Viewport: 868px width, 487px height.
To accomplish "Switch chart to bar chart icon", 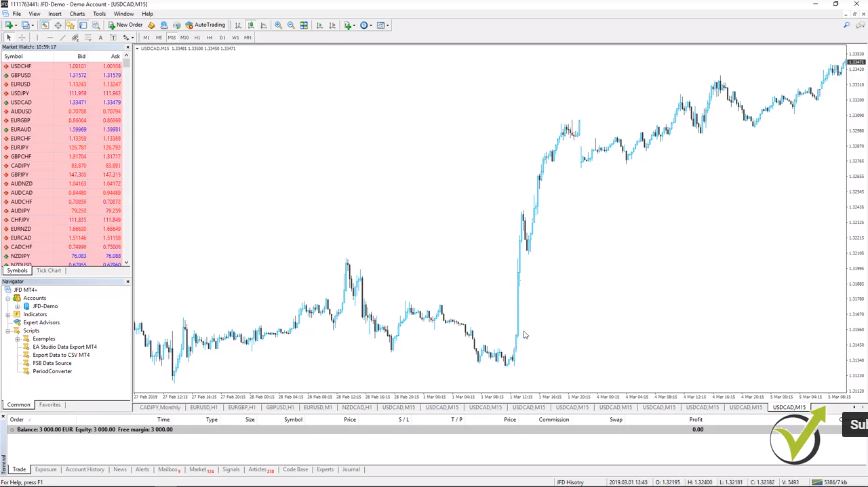I will point(238,25).
